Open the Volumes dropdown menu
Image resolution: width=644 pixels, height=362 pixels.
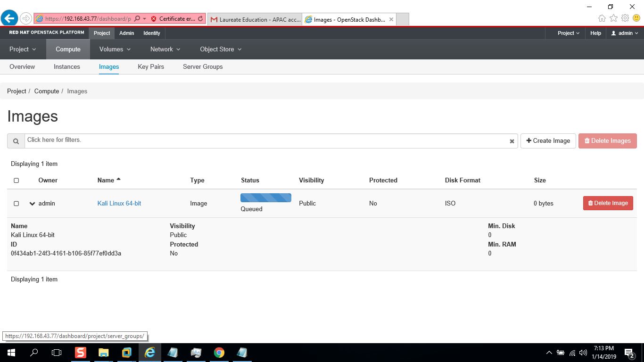[x=115, y=49]
